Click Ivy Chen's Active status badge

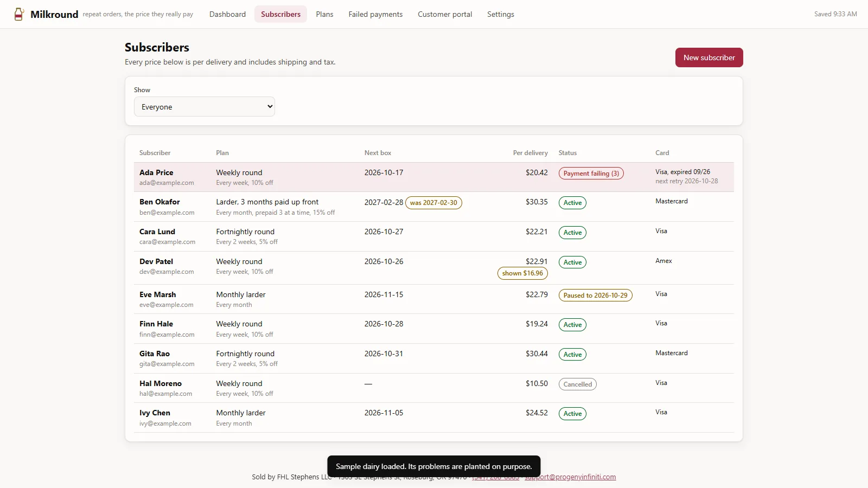click(x=572, y=414)
